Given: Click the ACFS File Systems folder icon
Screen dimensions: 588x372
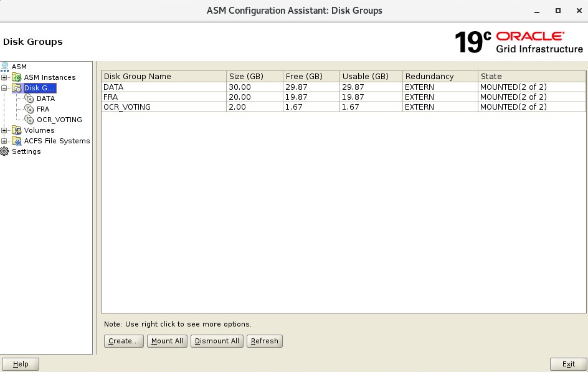Looking at the screenshot, I should pos(16,141).
